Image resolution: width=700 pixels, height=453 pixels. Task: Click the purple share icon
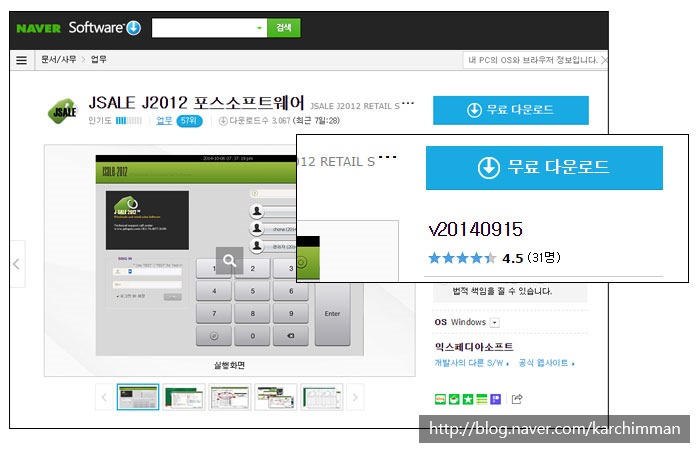coord(496,399)
